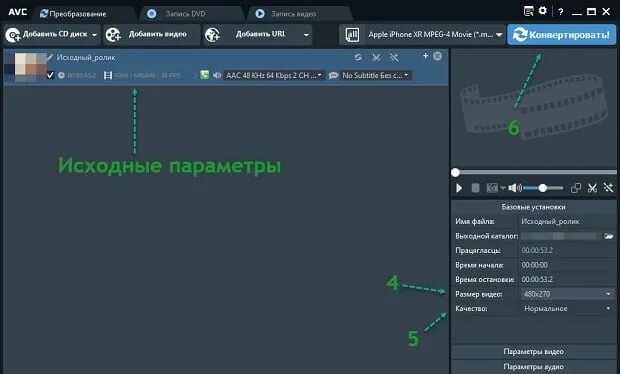Click the clock duration icon on file row

click(x=61, y=75)
